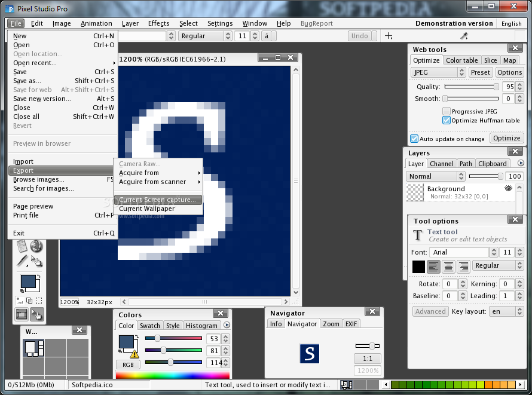Click Save as in File menu
The height and width of the screenshot is (395, 532).
[x=63, y=81]
